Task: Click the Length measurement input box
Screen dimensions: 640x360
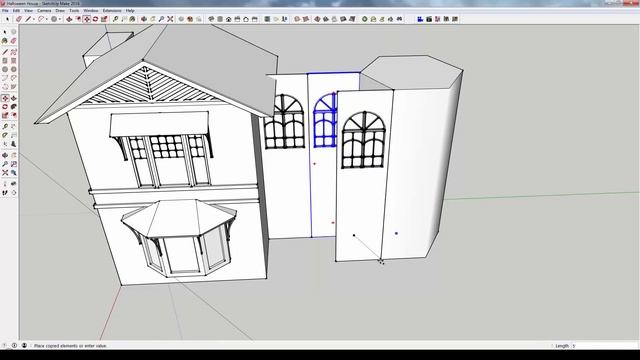Action: click(604, 346)
